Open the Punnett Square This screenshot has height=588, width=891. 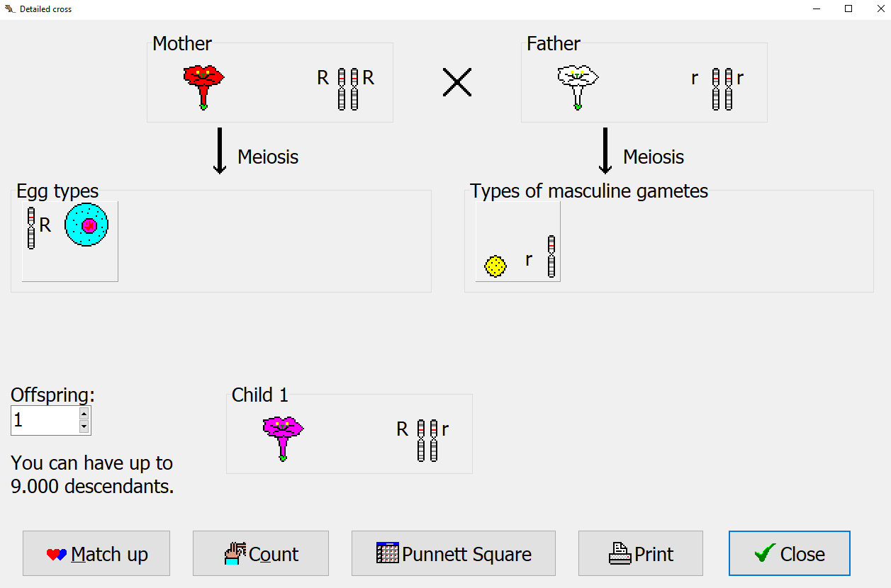pyautogui.click(x=454, y=554)
